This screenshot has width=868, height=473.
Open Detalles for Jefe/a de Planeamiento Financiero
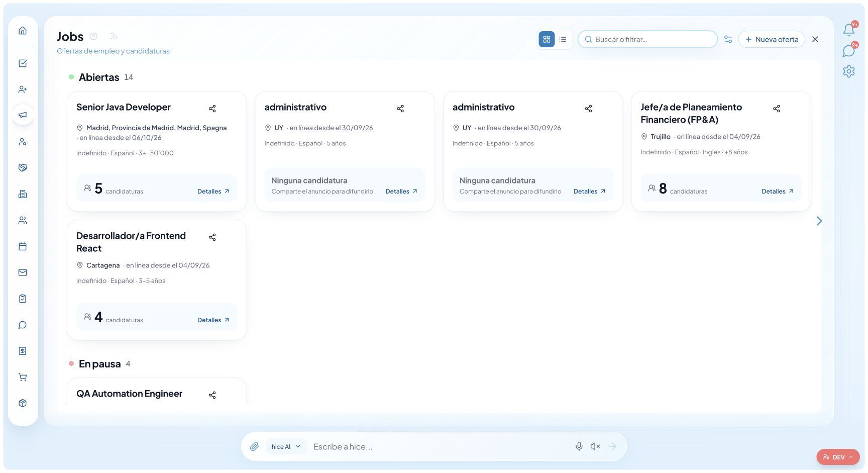778,192
